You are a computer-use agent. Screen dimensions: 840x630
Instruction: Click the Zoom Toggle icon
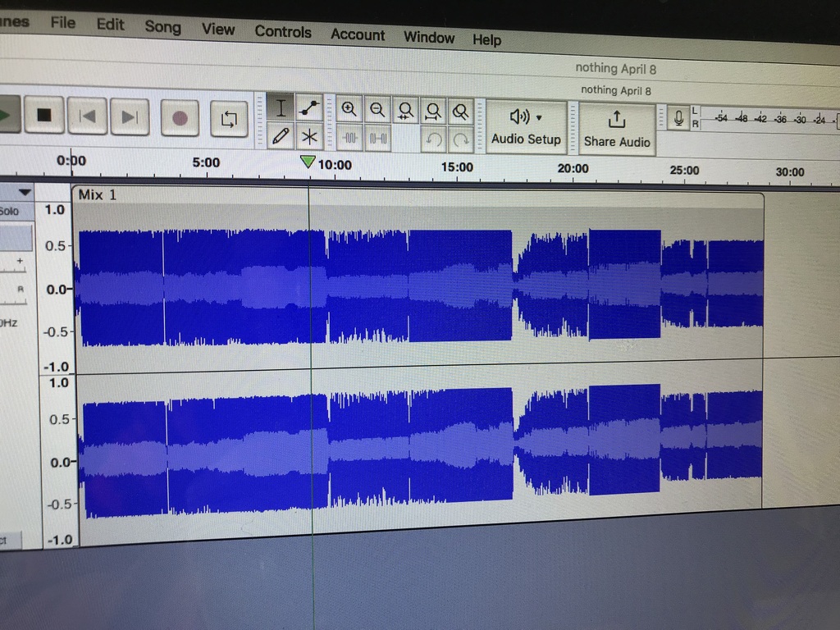coord(460,112)
